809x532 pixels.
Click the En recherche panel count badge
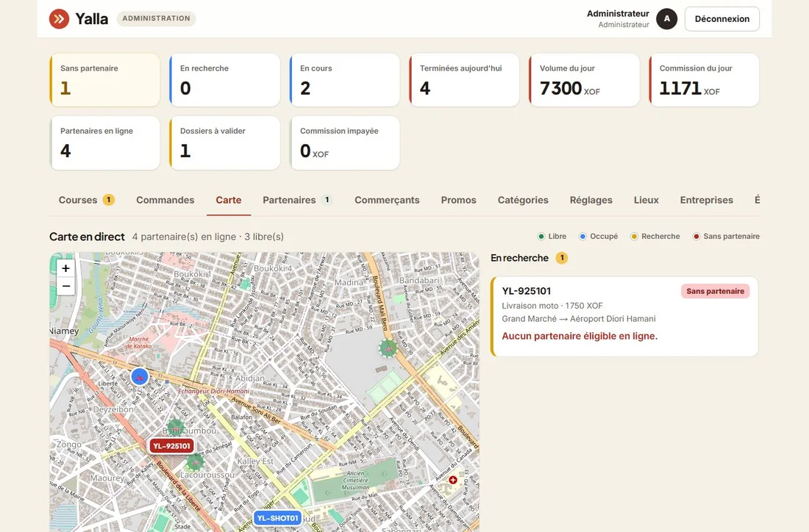[x=562, y=258]
